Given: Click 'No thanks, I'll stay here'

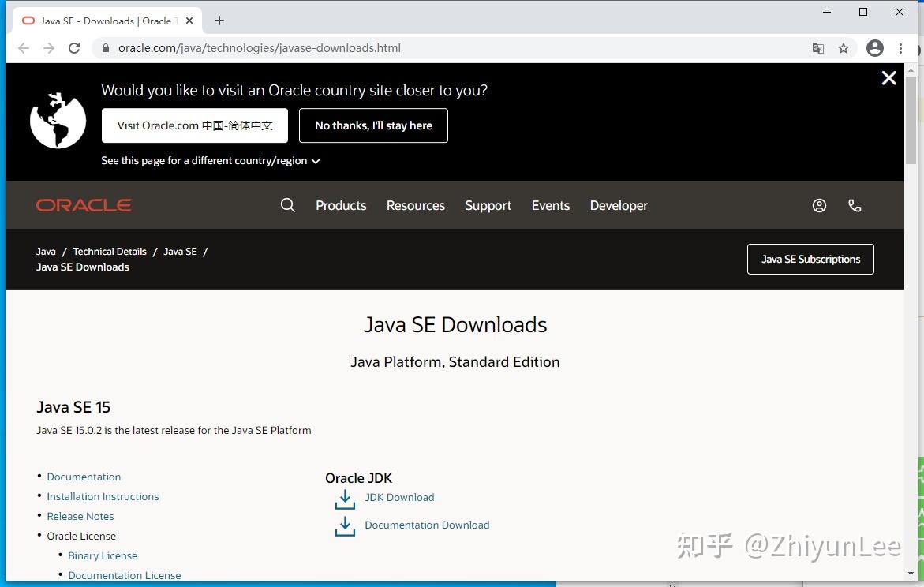Looking at the screenshot, I should coord(373,125).
